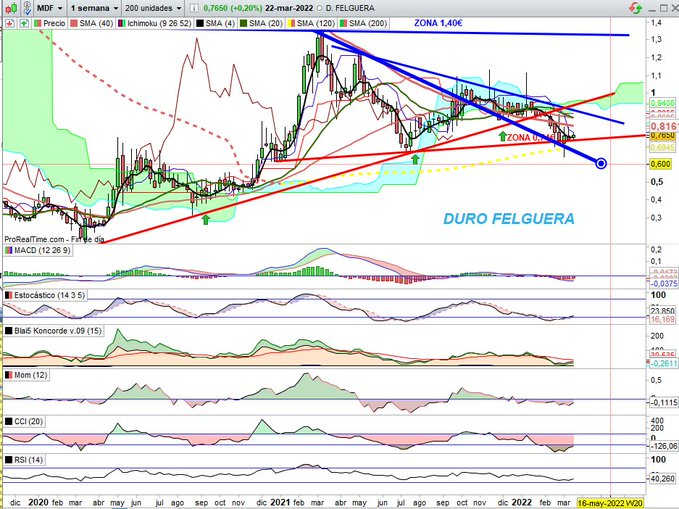The width and height of the screenshot is (679, 509).
Task: Click the D. FELGUERA name in header
Action: [x=349, y=8]
